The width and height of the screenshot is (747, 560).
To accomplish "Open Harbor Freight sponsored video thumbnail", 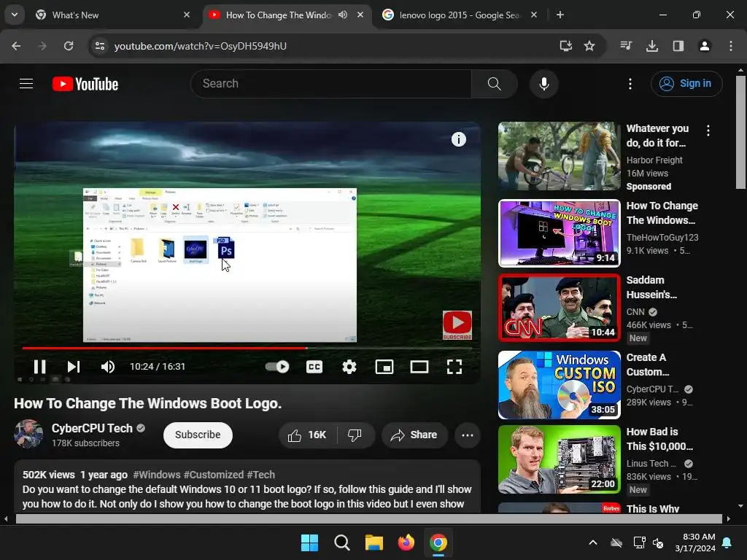I will click(x=560, y=156).
